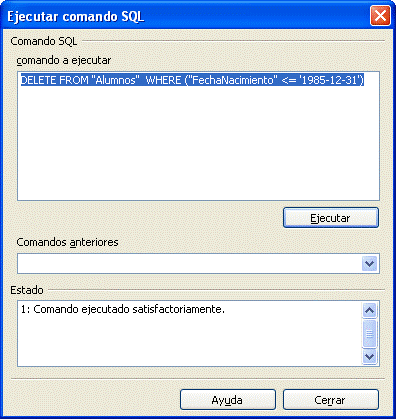The width and height of the screenshot is (396, 419).
Task: Click the comando a ejecutar label
Action: click(x=64, y=61)
